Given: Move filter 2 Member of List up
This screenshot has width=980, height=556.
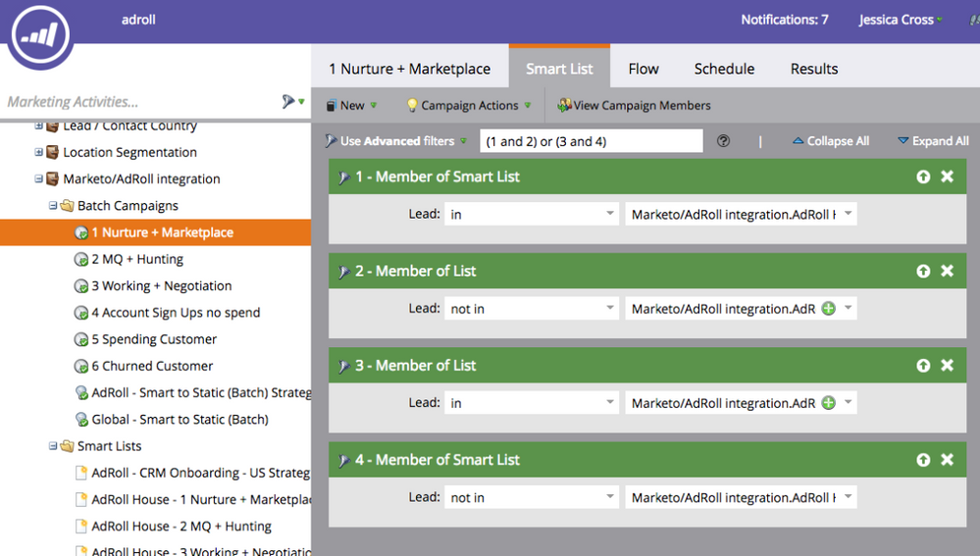Looking at the screenshot, I should tap(923, 271).
